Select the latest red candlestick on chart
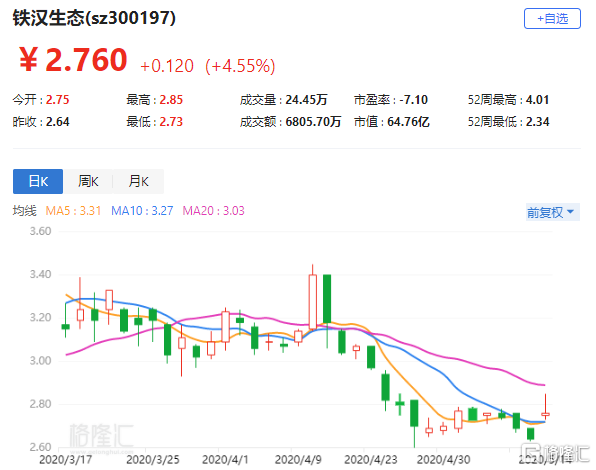The width and height of the screenshot is (596, 470). click(x=545, y=408)
